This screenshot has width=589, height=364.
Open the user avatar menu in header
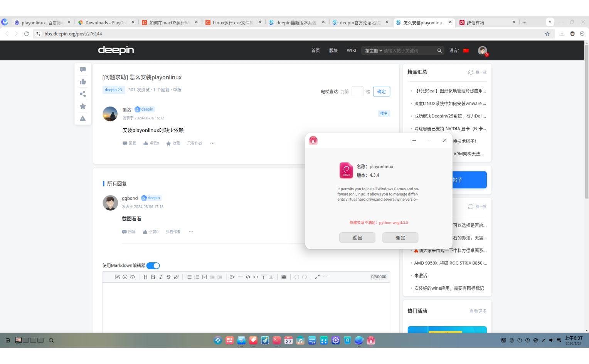point(482,50)
